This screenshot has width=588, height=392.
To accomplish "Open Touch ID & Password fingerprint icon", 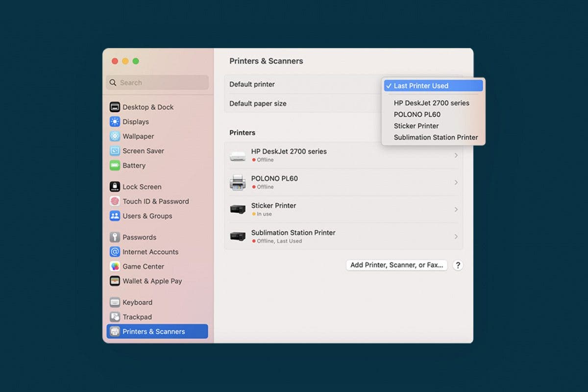I will [x=115, y=201].
